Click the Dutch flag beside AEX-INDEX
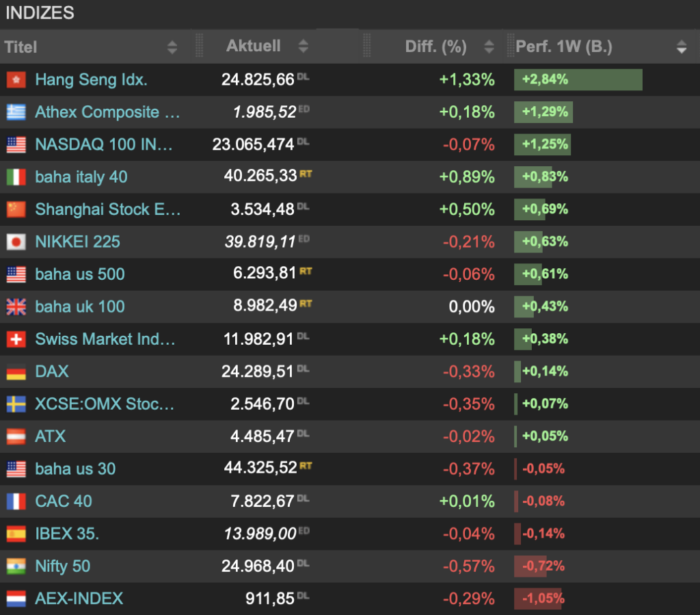The image size is (700, 615). pyautogui.click(x=16, y=599)
